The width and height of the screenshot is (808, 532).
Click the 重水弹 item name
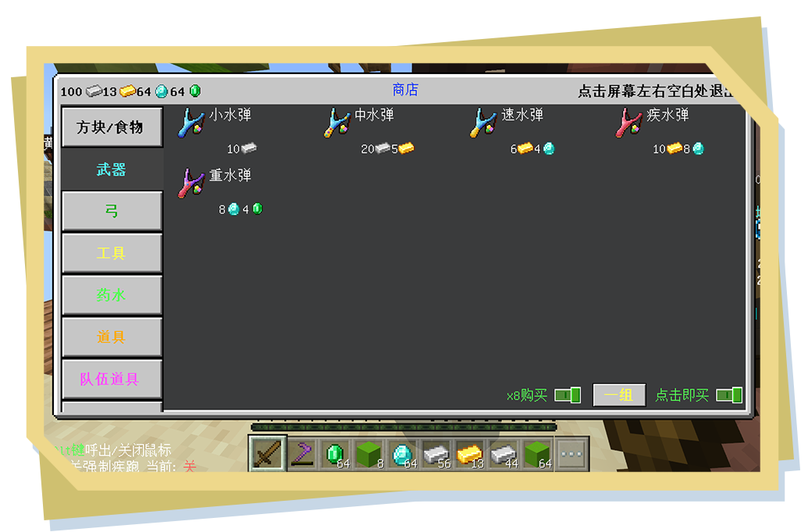point(230,176)
